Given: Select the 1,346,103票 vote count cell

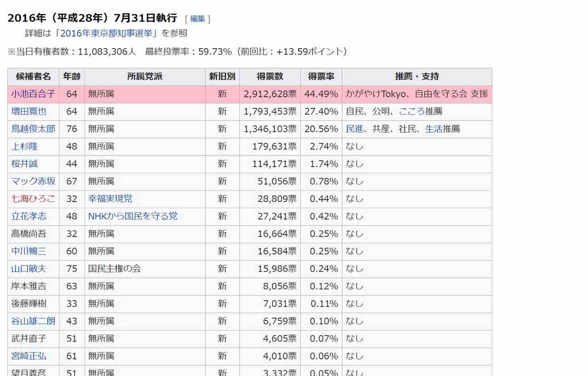Looking at the screenshot, I should [270, 129].
